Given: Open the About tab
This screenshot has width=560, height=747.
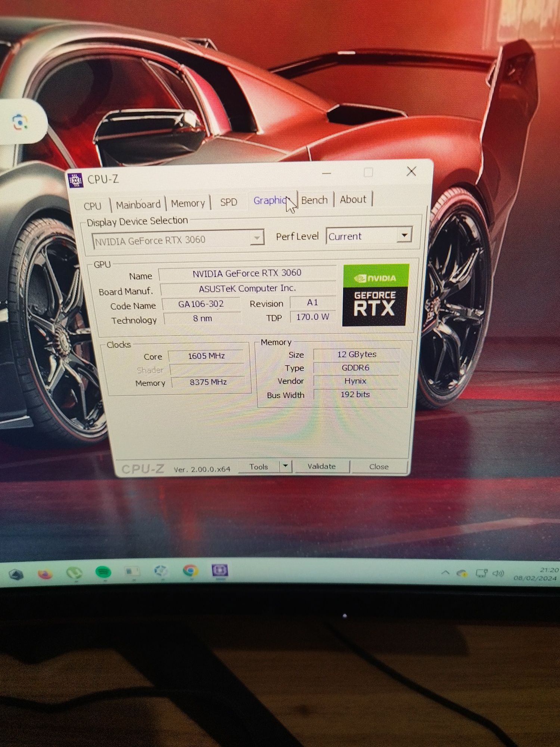Looking at the screenshot, I should (x=353, y=199).
